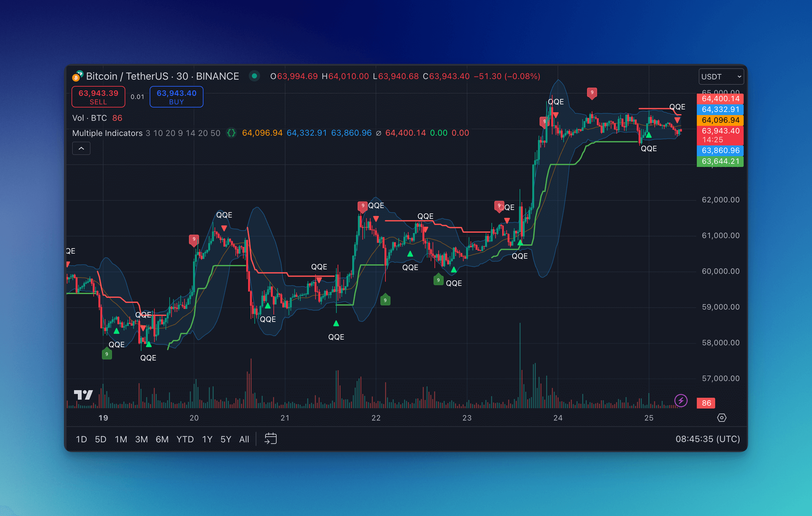Select the 6M time range

click(162, 439)
